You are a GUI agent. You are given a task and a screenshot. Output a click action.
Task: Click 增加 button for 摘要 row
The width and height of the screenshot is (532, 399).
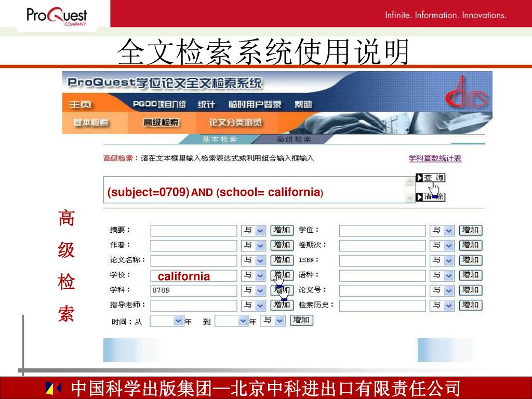pos(282,230)
